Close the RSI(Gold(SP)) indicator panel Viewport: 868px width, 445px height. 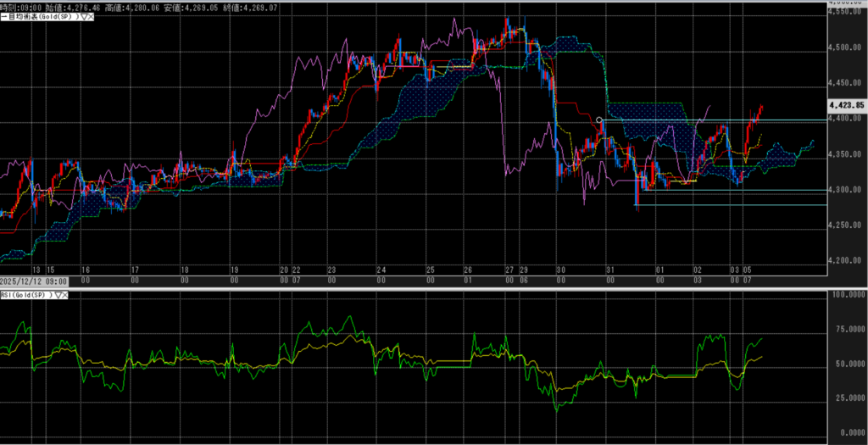(x=67, y=295)
